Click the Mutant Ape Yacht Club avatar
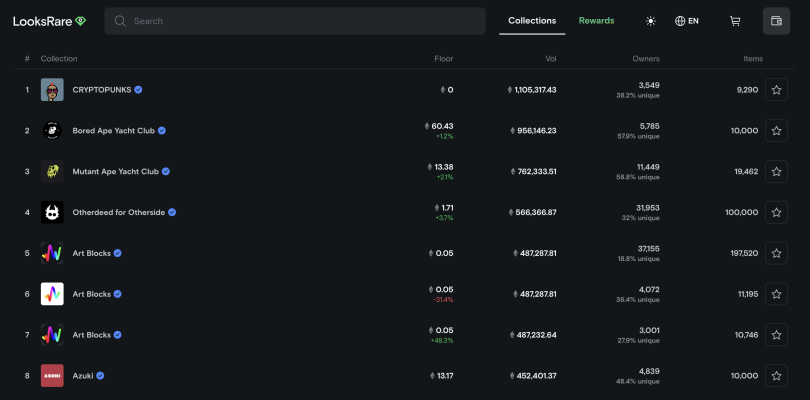 pos(52,172)
